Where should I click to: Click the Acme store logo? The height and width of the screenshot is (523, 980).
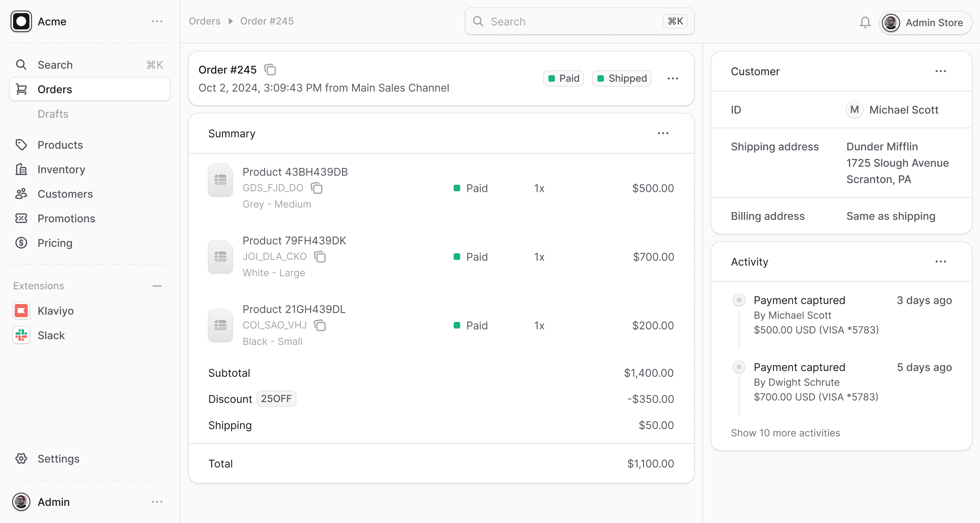pos(21,21)
